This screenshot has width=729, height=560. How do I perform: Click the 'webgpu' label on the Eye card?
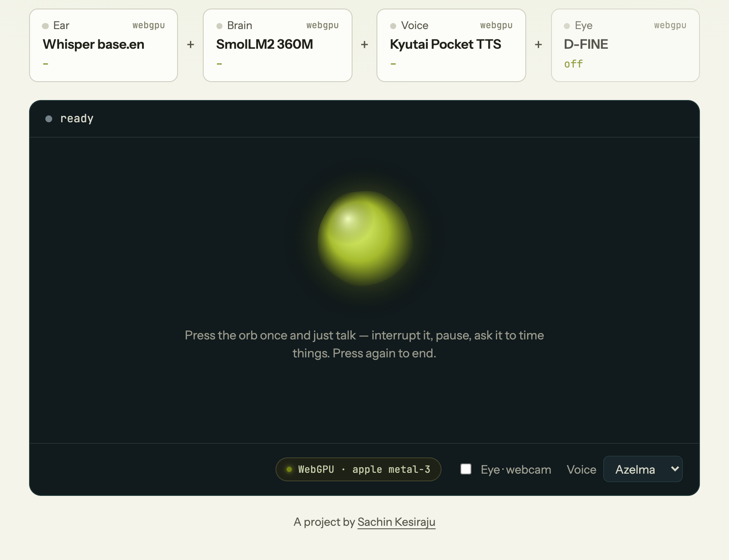point(670,25)
